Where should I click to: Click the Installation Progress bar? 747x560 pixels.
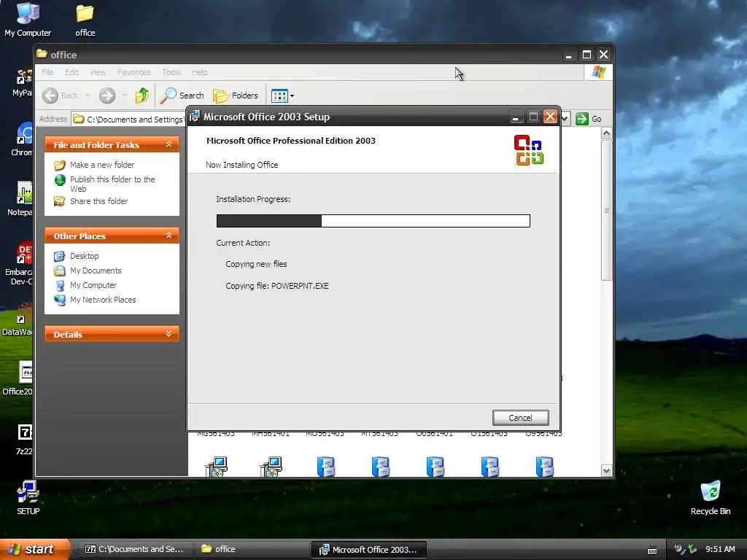tap(373, 220)
